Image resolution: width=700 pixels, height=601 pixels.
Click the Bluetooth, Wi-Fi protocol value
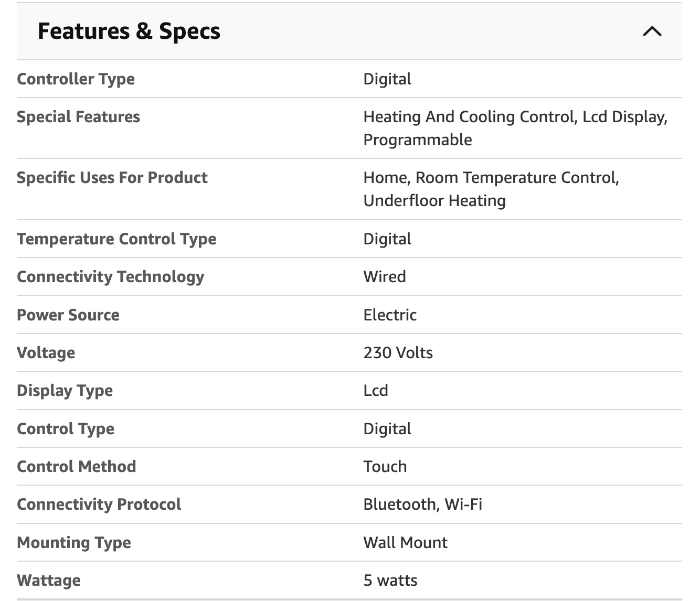423,504
